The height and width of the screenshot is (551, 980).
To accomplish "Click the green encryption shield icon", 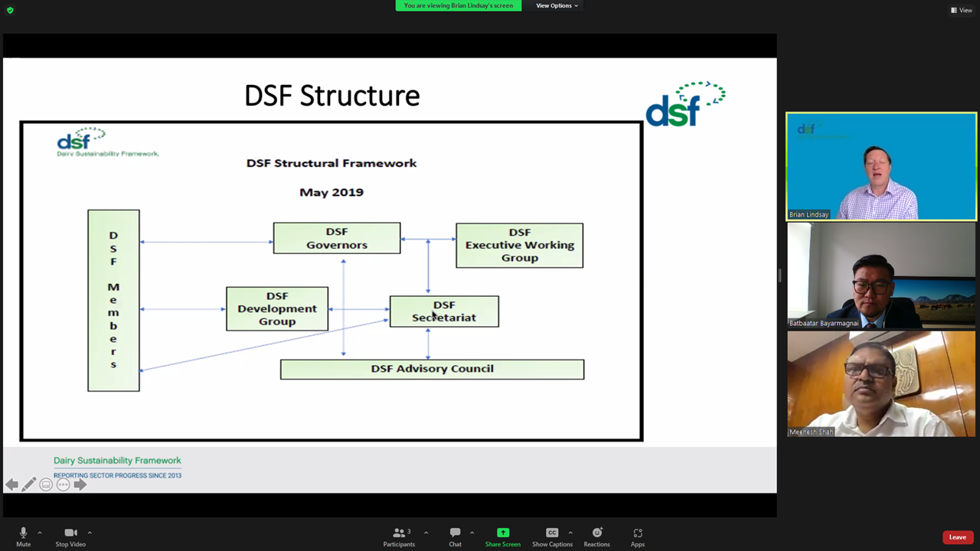I will pos(10,10).
